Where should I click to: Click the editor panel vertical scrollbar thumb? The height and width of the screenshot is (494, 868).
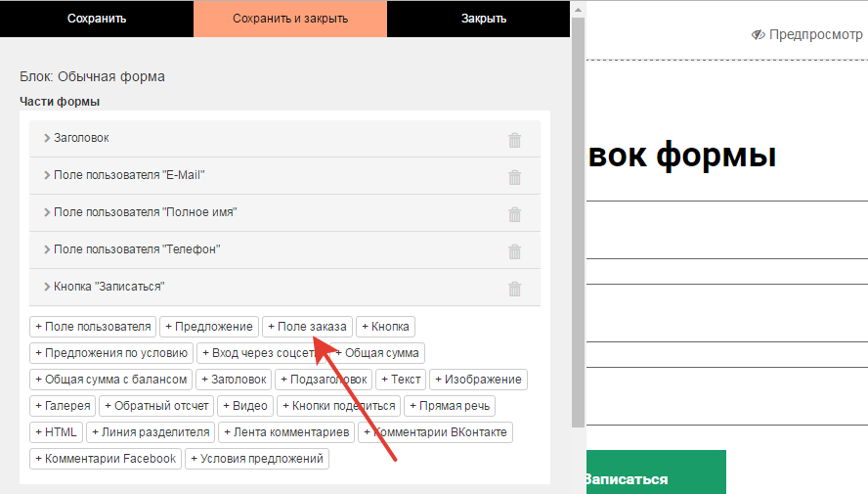tap(578, 222)
